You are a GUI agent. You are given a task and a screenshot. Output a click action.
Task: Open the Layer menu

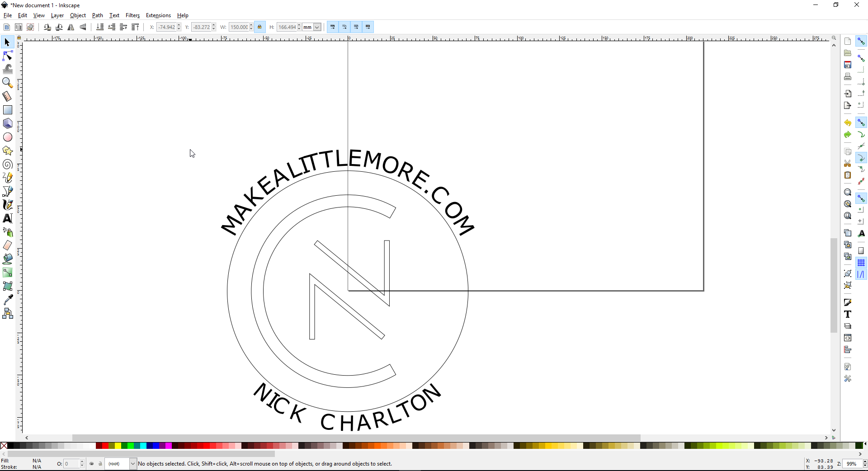click(x=57, y=15)
